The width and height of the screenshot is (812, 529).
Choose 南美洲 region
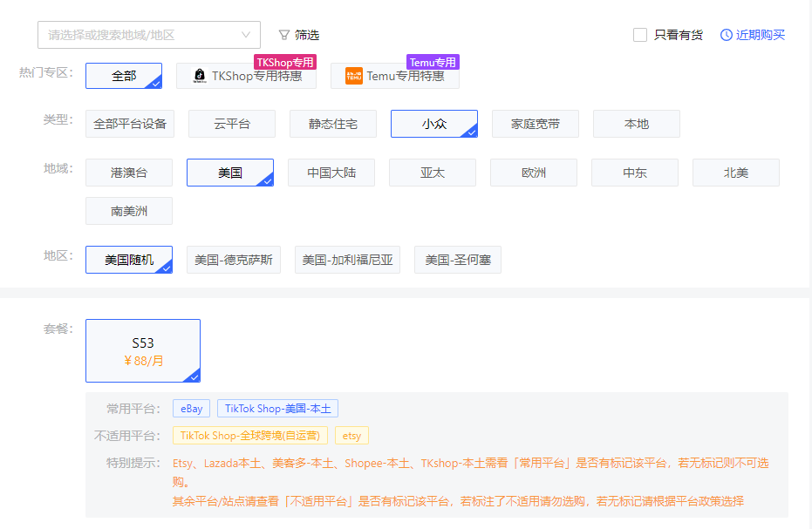129,211
